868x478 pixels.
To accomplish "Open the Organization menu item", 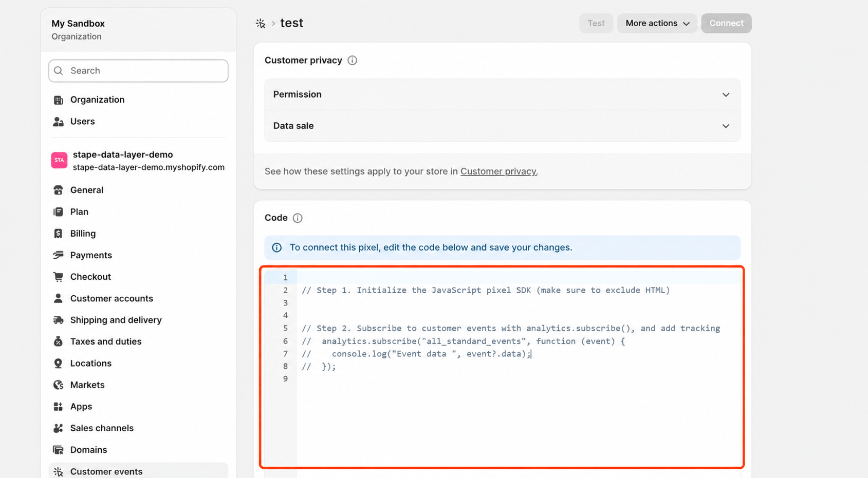I will [x=138, y=100].
